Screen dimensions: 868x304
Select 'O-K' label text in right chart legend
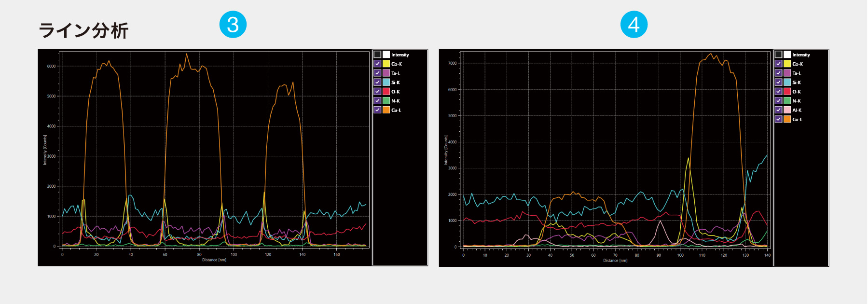point(797,92)
